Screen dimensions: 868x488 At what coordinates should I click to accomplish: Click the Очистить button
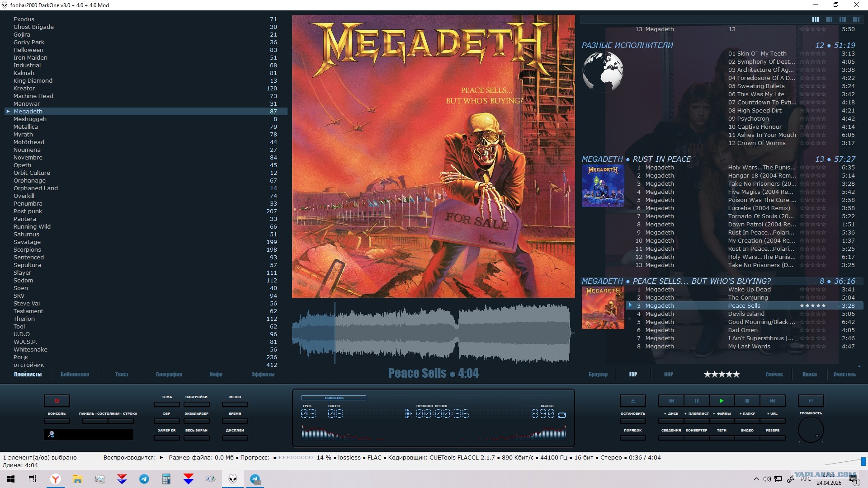tap(844, 374)
